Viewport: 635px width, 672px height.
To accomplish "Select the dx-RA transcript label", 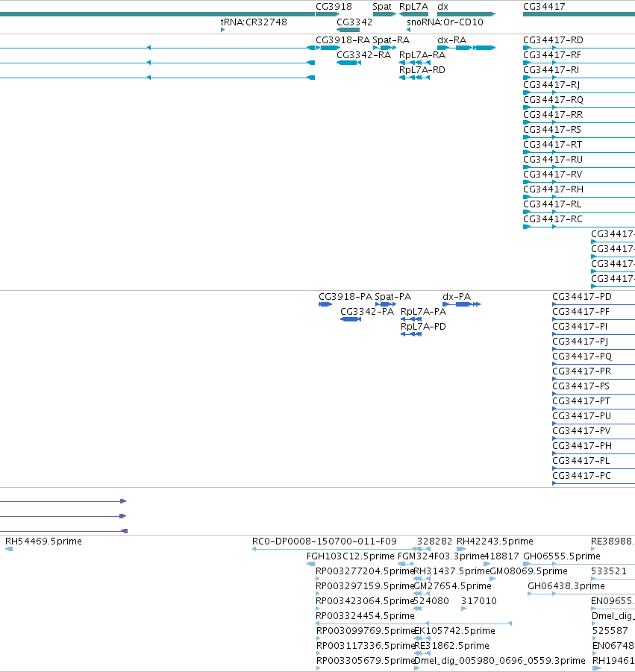I will (x=451, y=40).
